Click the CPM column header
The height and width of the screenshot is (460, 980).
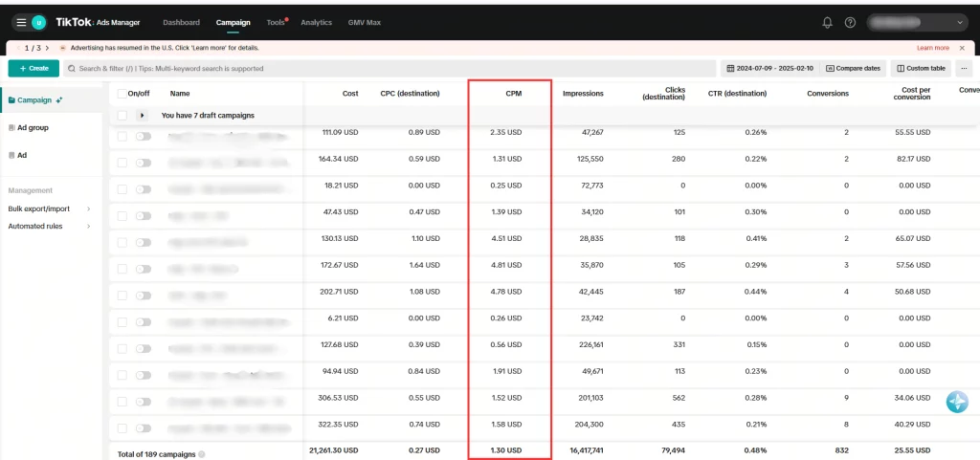coord(513,94)
